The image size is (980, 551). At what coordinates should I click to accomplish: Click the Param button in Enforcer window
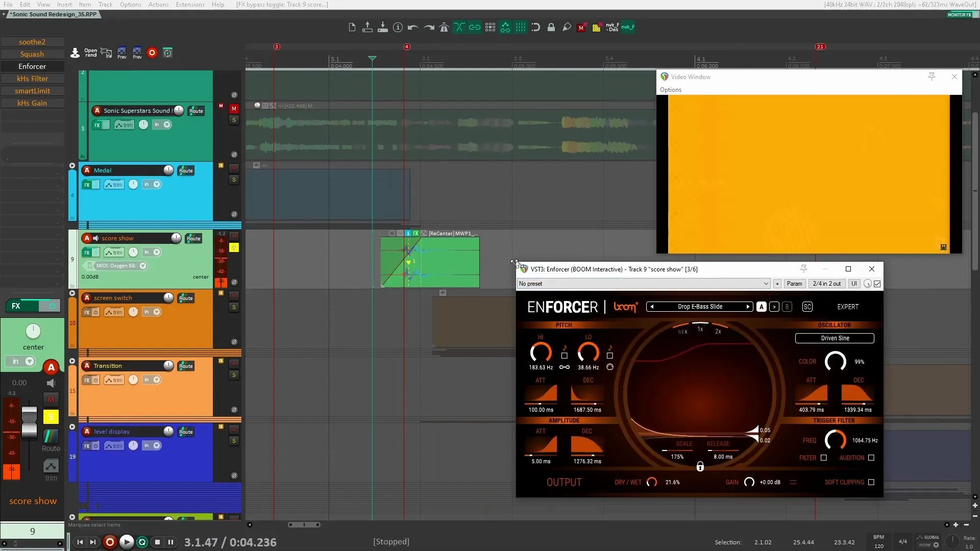coord(794,284)
